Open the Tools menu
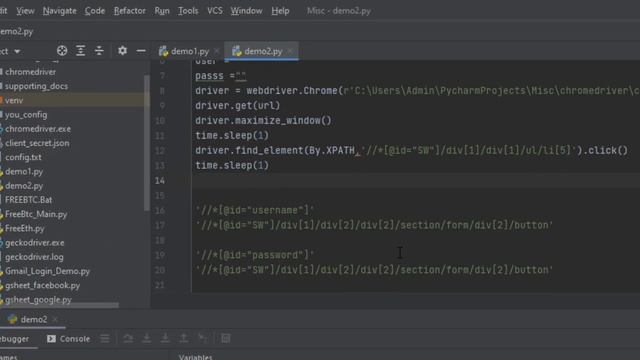The image size is (640, 360). 188,11
